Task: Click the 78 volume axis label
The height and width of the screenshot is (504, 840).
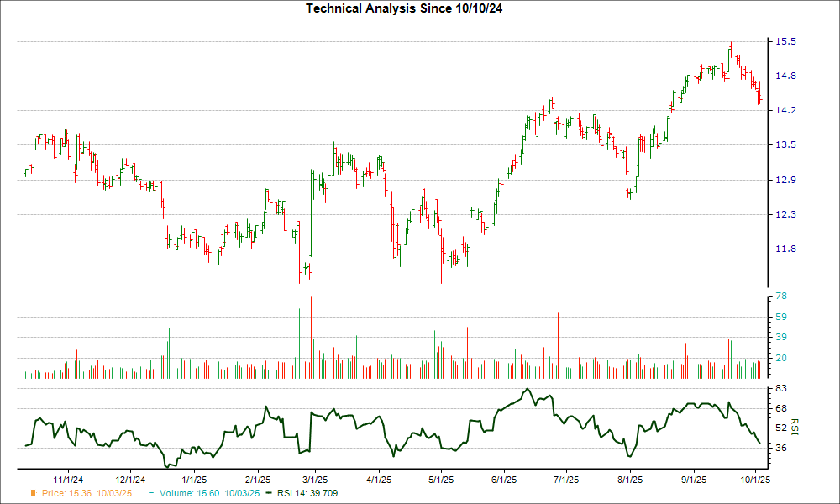Action: [x=780, y=297]
